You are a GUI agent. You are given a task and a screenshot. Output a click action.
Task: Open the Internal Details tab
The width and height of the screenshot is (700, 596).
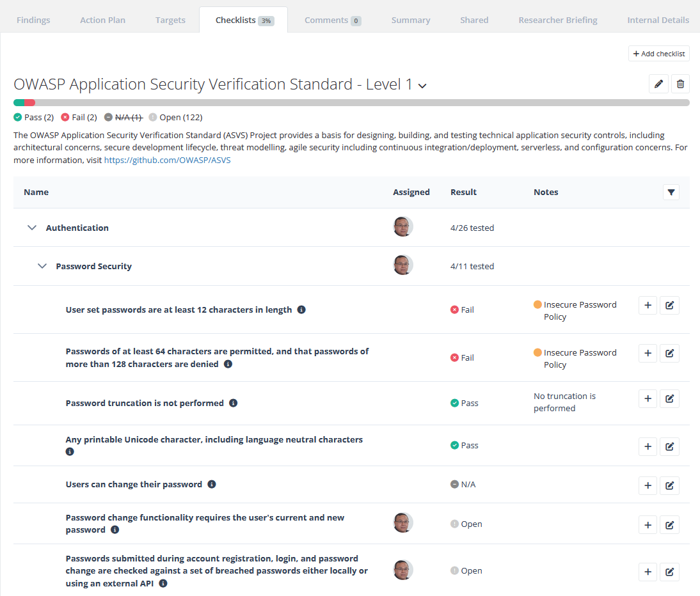click(658, 20)
